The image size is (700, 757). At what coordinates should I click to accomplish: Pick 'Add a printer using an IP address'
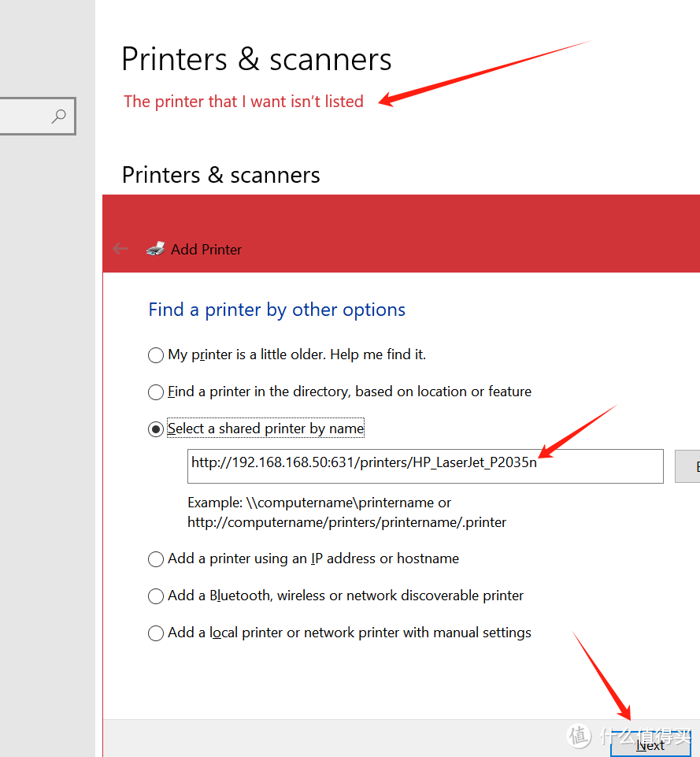point(156,559)
